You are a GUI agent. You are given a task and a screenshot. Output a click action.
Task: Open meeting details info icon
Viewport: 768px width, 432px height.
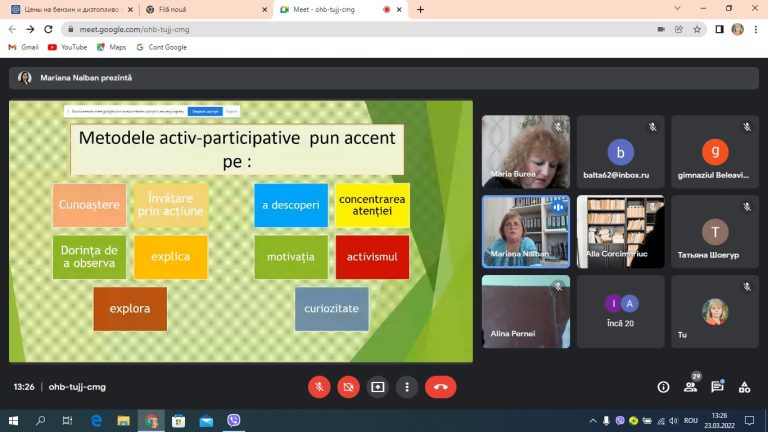pos(663,387)
